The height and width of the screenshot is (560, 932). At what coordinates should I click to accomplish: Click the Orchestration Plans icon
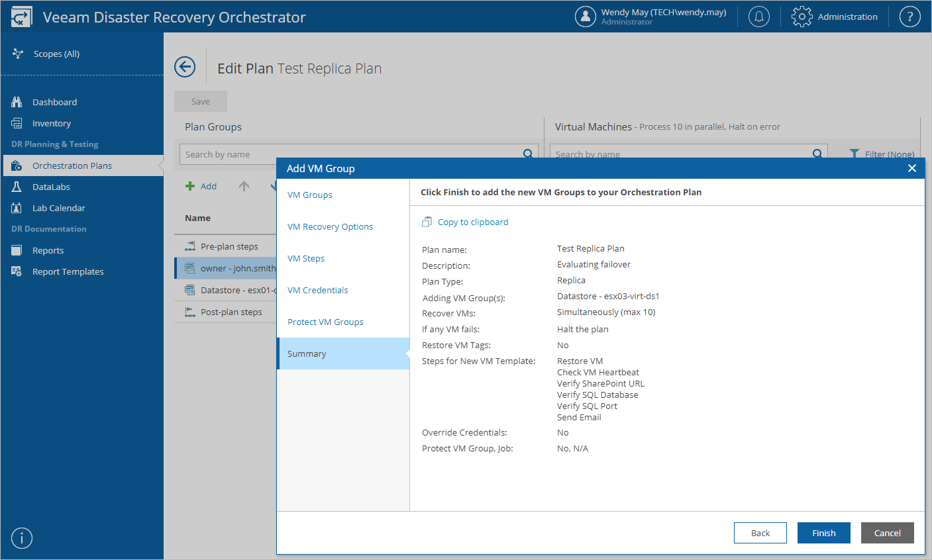point(17,165)
